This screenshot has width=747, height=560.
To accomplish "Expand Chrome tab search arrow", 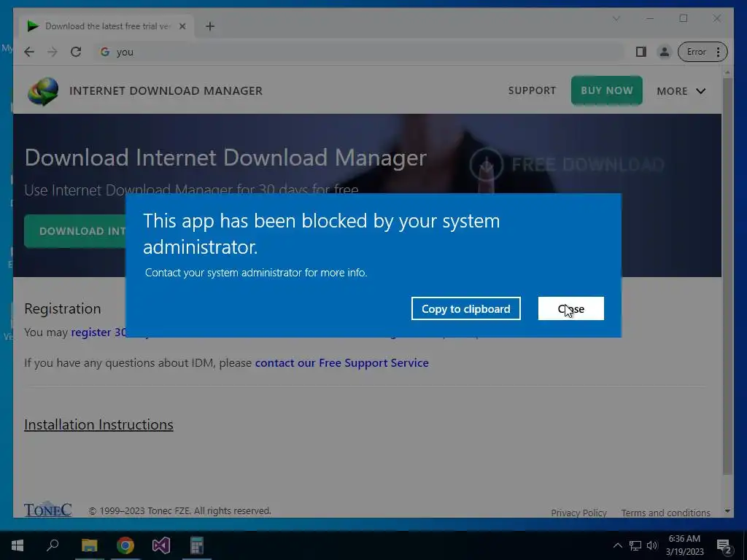I will [616, 18].
